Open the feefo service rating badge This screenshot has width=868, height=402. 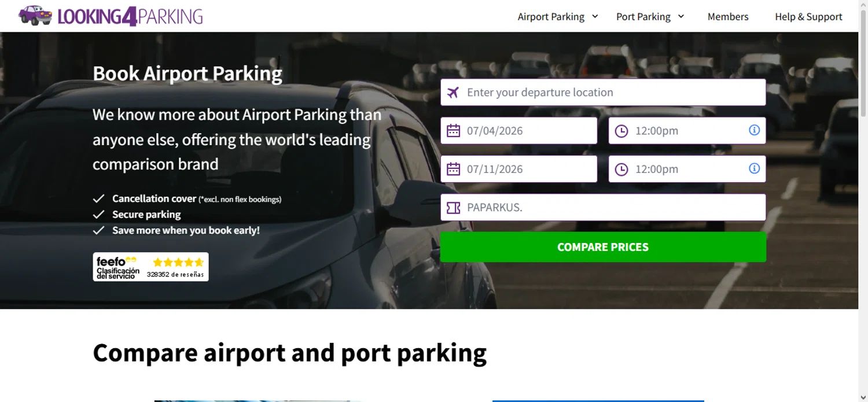coord(150,267)
